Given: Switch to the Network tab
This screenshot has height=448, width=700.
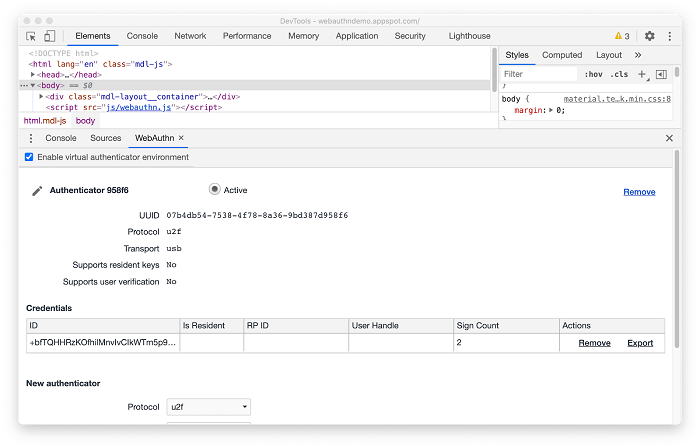Looking at the screenshot, I should pos(190,36).
